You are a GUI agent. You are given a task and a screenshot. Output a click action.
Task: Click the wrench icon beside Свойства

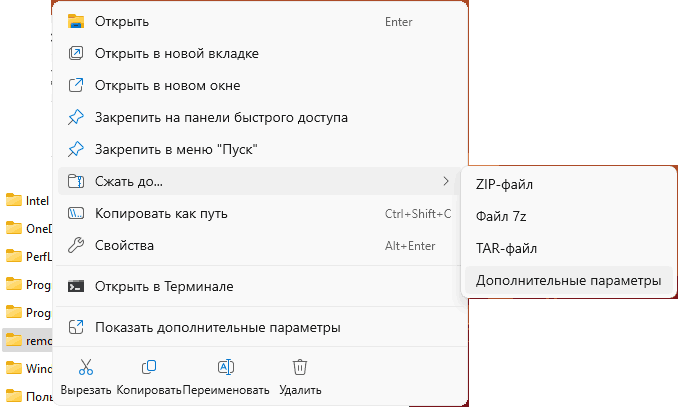coord(76,245)
